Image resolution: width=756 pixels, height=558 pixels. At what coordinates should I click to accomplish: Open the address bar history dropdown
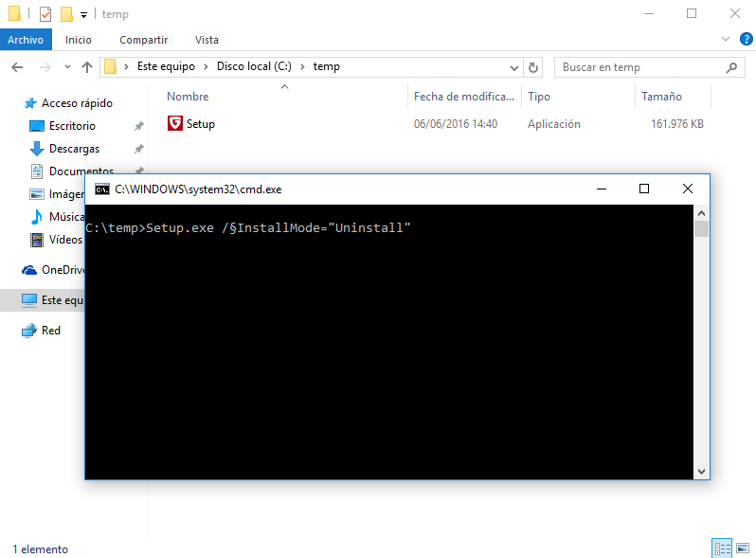pyautogui.click(x=513, y=67)
